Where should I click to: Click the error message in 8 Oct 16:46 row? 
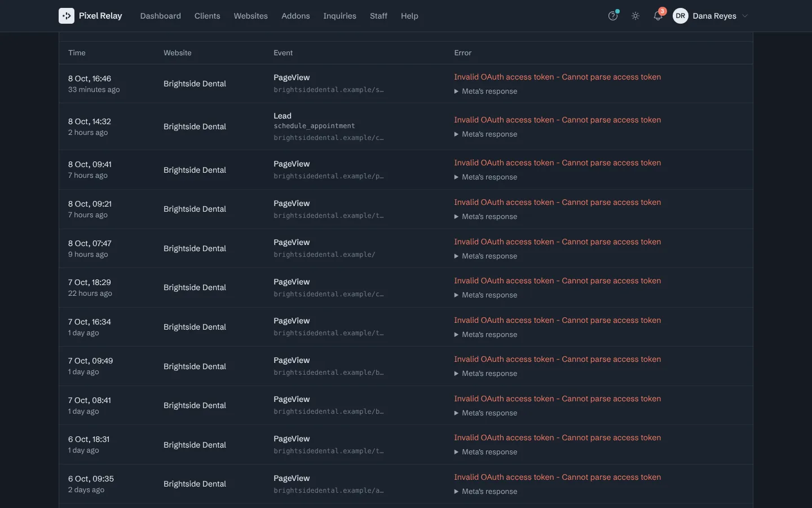click(558, 77)
